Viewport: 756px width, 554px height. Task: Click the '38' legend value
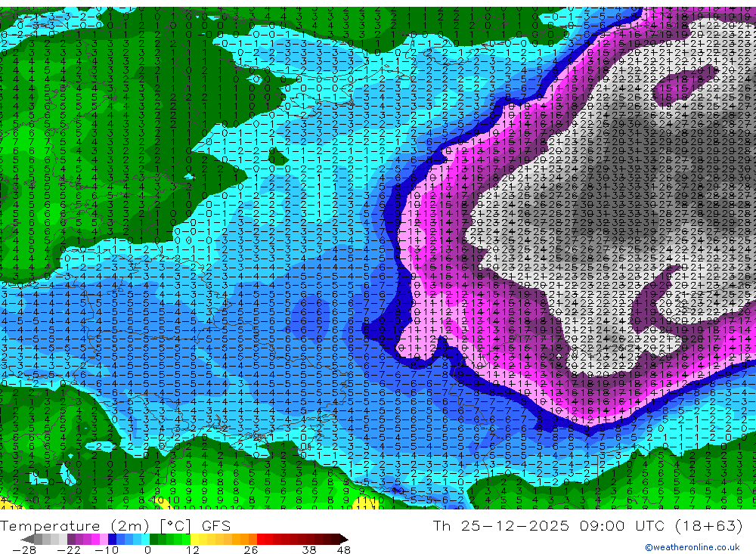pos(309,550)
